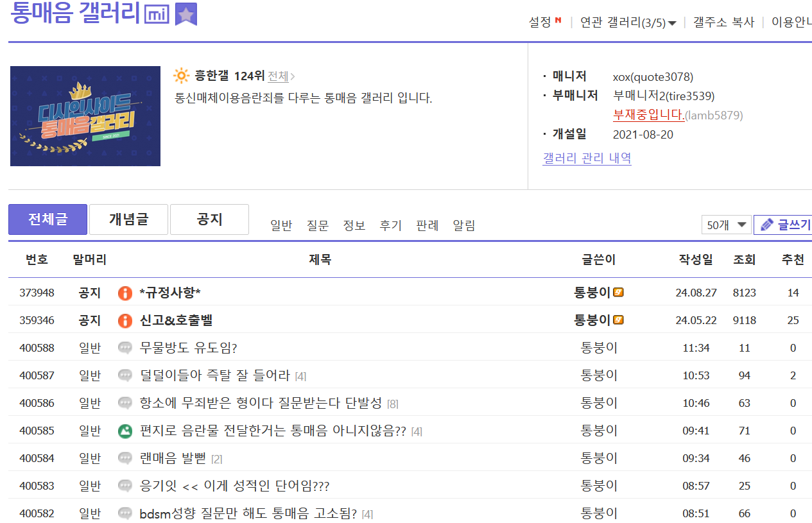Viewport: 812px width, 523px height.
Task: Click the 작성일 column header
Action: click(x=696, y=260)
